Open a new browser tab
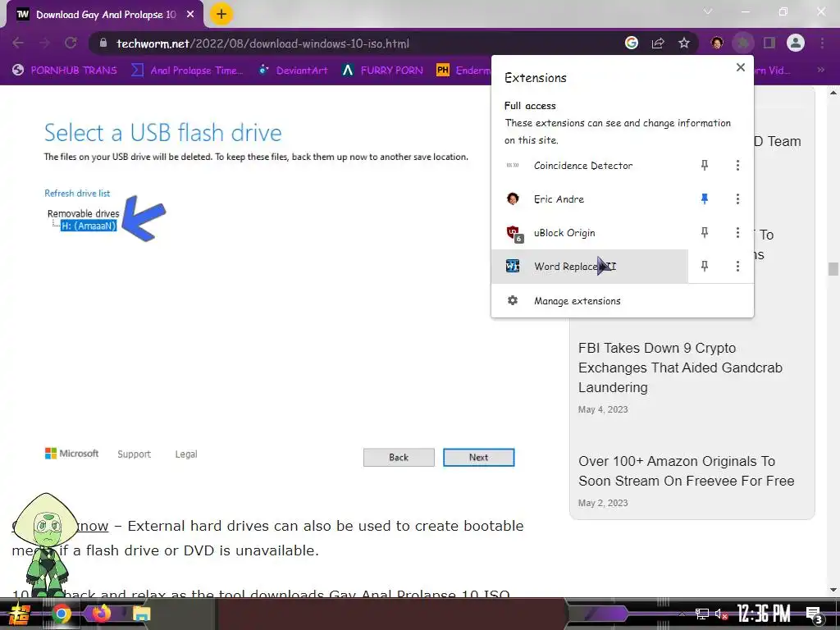This screenshot has height=630, width=840. 221,15
